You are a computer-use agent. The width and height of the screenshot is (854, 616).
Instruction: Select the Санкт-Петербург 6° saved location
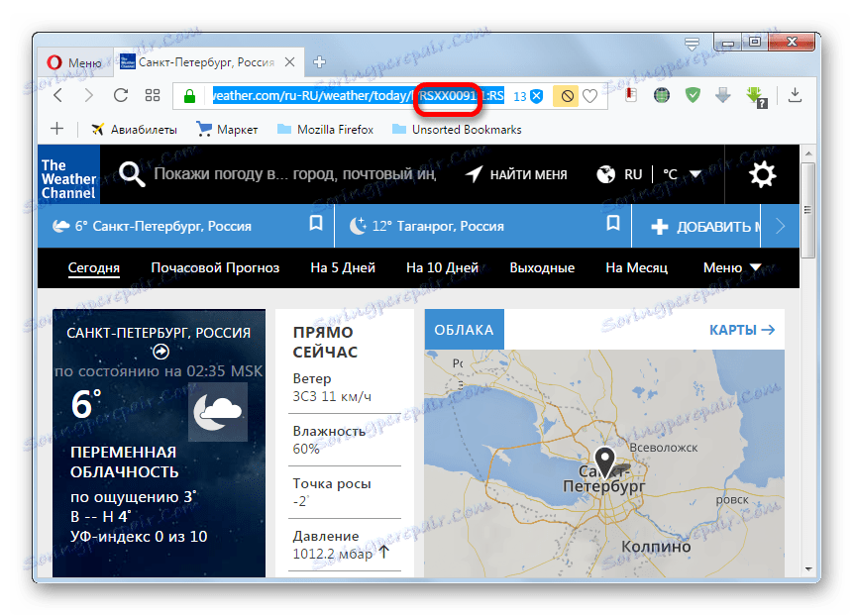click(x=152, y=226)
